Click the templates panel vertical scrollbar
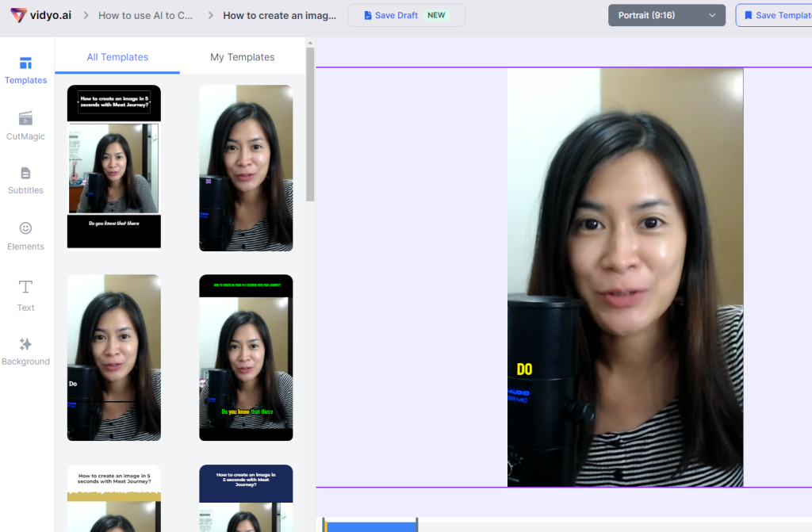Image resolution: width=812 pixels, height=532 pixels. (310, 127)
